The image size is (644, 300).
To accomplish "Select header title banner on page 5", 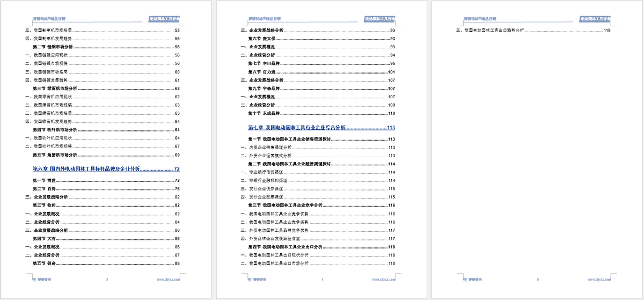I will (596, 19).
